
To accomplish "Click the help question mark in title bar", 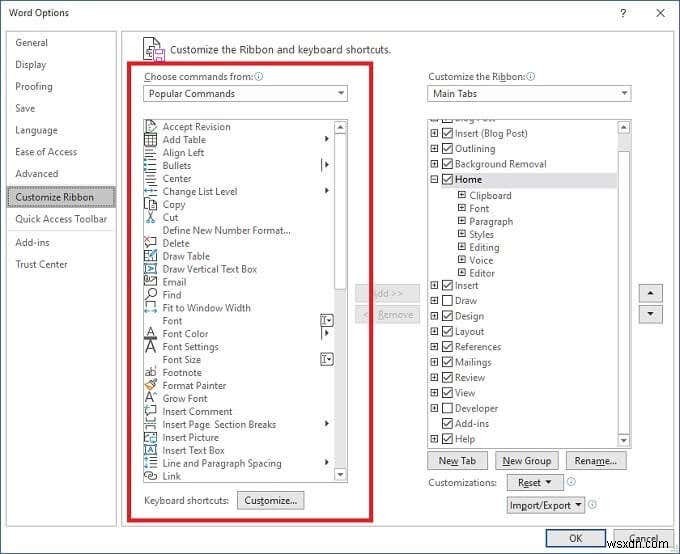I will click(623, 13).
